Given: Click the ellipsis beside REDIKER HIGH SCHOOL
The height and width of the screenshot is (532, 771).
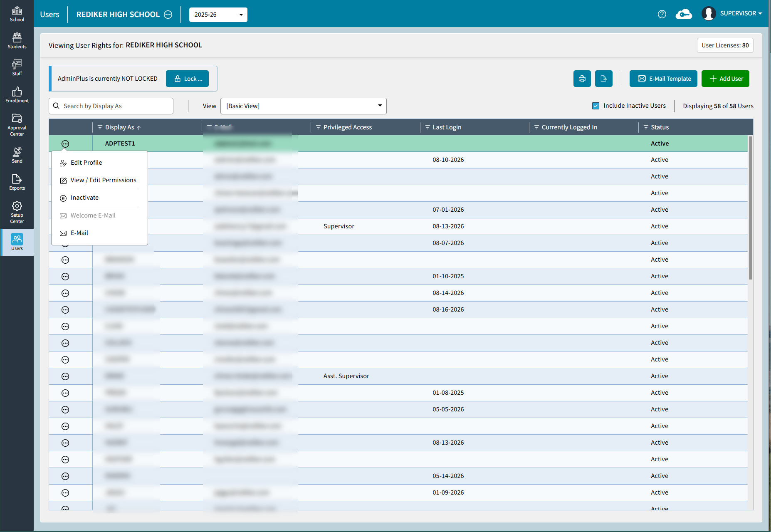Looking at the screenshot, I should (168, 15).
